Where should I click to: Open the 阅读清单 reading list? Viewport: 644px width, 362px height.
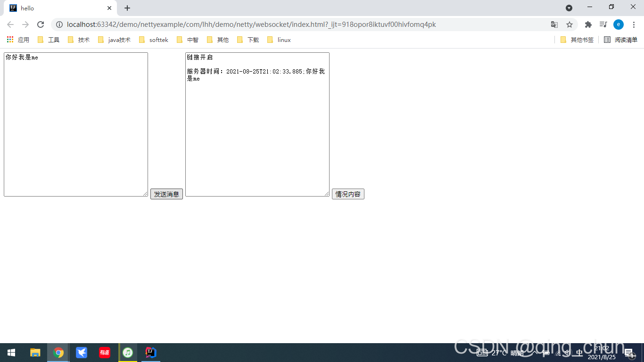pyautogui.click(x=621, y=40)
